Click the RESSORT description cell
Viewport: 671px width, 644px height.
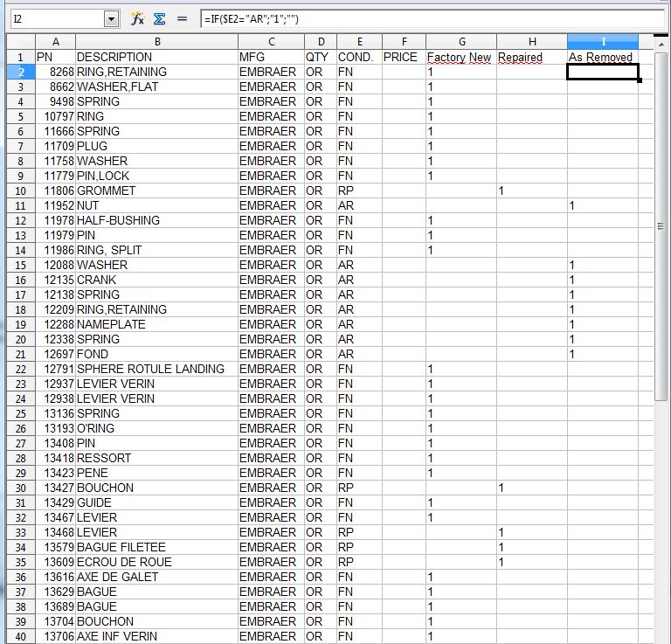click(156, 458)
